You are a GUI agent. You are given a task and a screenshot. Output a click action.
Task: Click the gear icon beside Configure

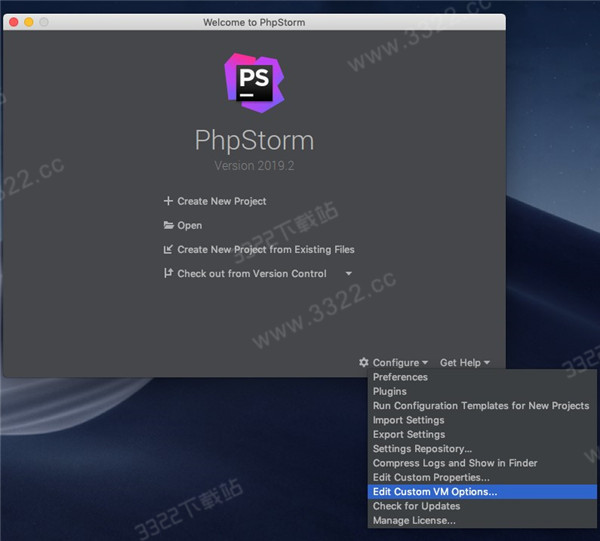pos(364,362)
